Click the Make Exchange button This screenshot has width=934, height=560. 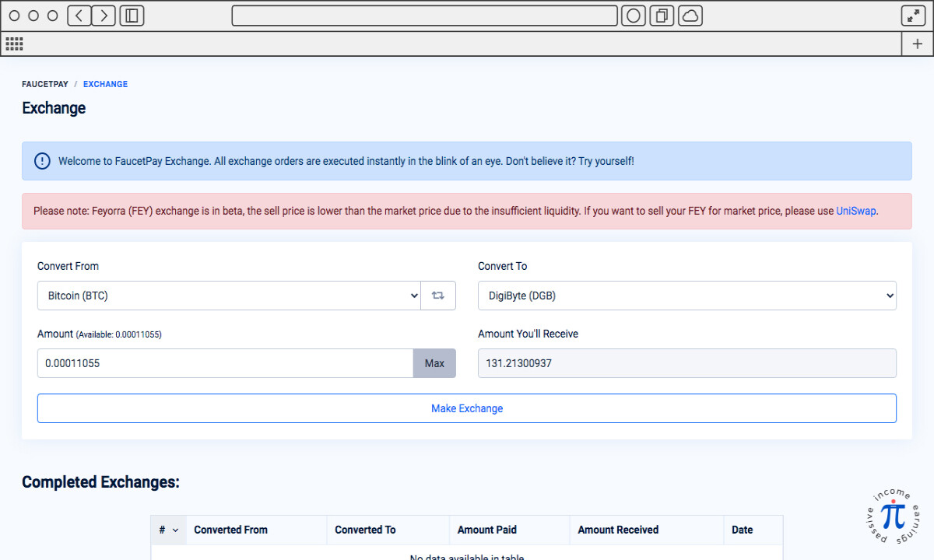[x=467, y=408]
